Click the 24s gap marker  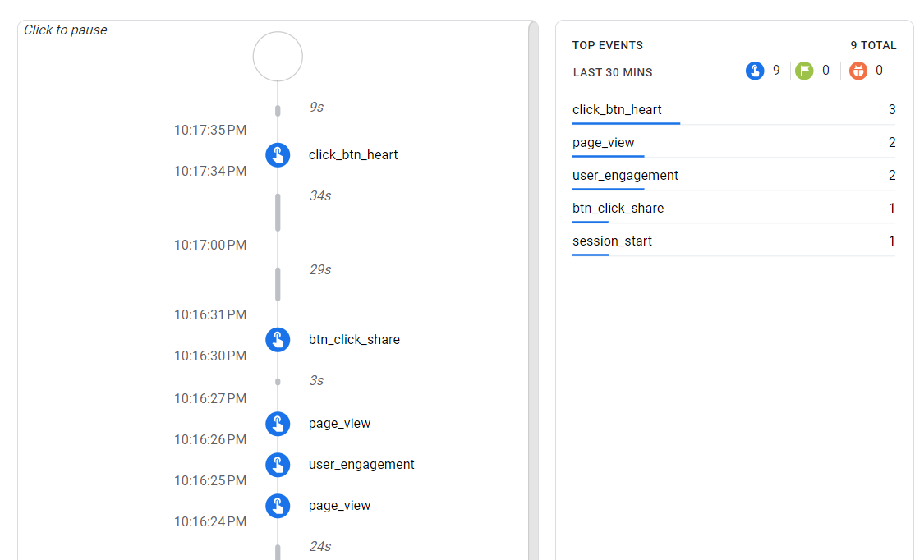[x=278, y=553]
